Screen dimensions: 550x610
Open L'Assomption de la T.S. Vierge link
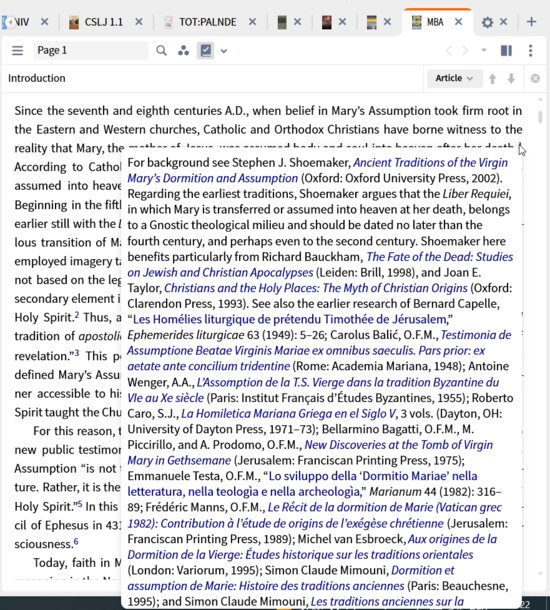point(348,382)
